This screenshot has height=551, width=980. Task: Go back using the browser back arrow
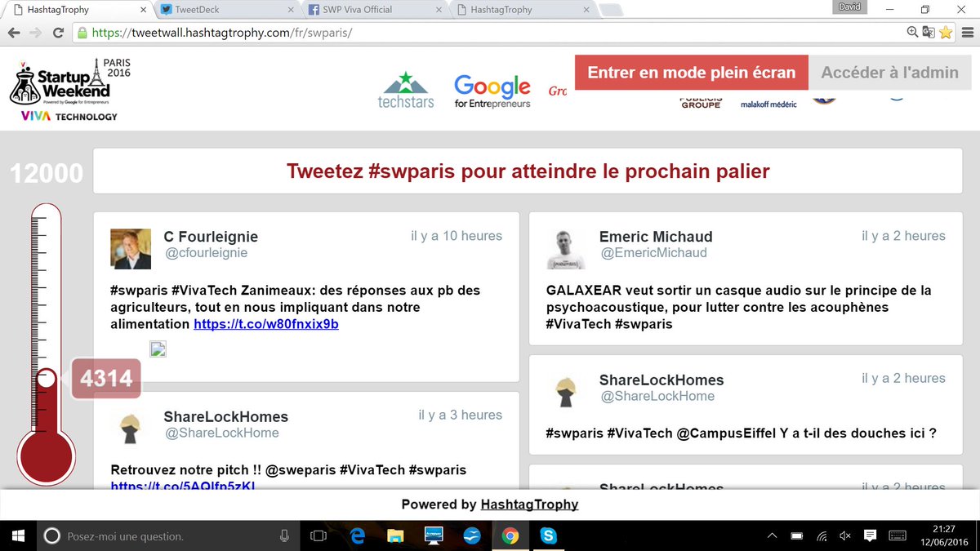point(13,33)
